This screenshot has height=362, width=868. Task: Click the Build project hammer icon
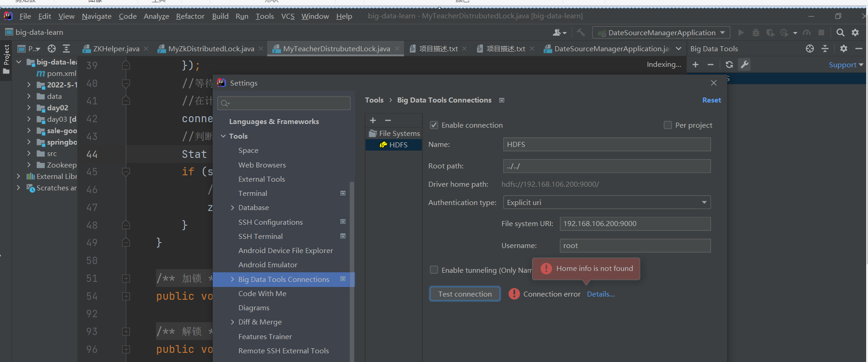pyautogui.click(x=581, y=32)
